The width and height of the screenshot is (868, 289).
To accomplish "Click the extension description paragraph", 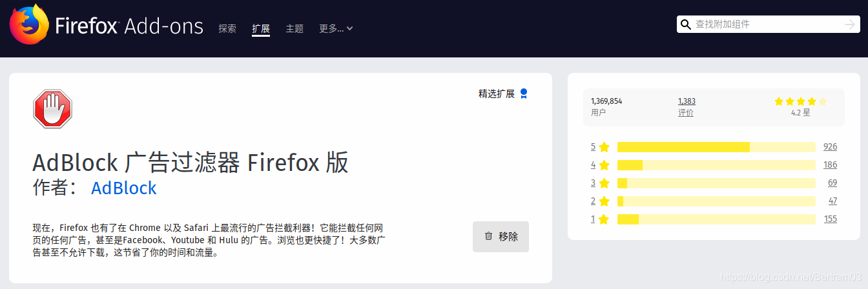I will tap(209, 241).
